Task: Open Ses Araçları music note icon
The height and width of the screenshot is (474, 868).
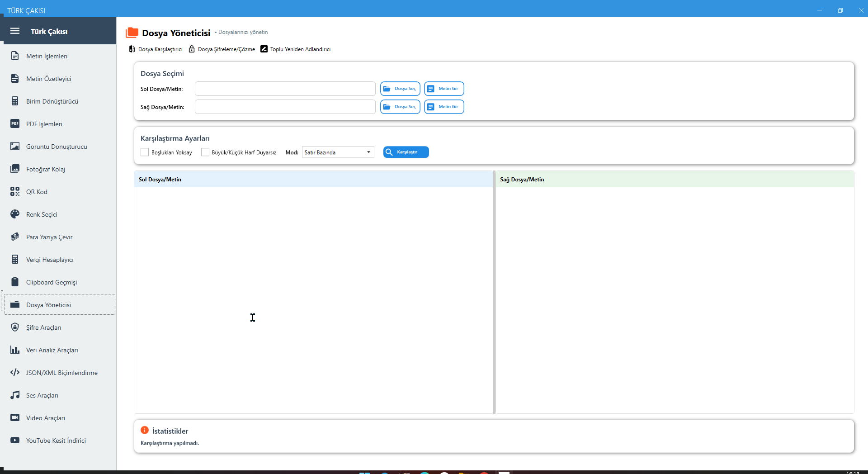Action: point(15,395)
